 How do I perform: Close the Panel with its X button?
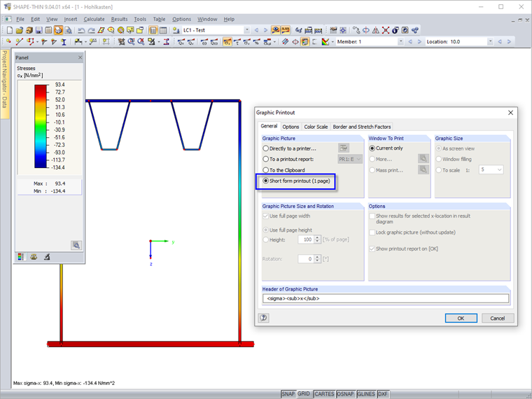pos(80,57)
